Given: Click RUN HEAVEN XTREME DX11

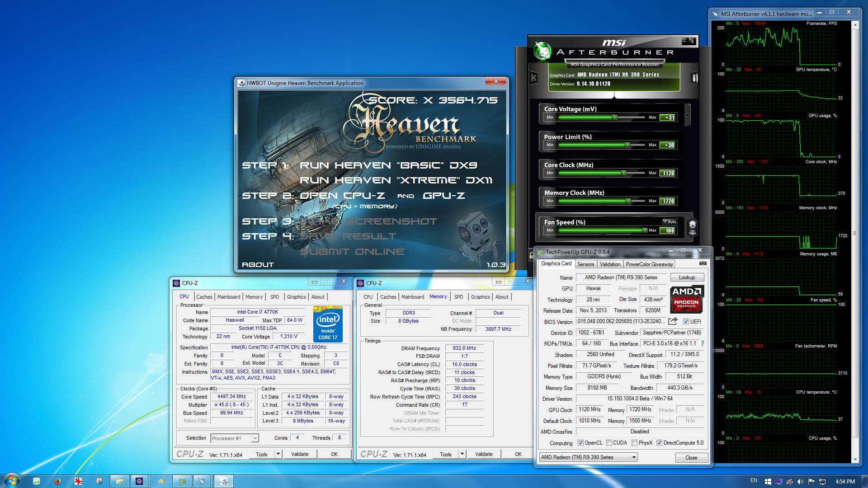Looking at the screenshot, I should pos(396,180).
